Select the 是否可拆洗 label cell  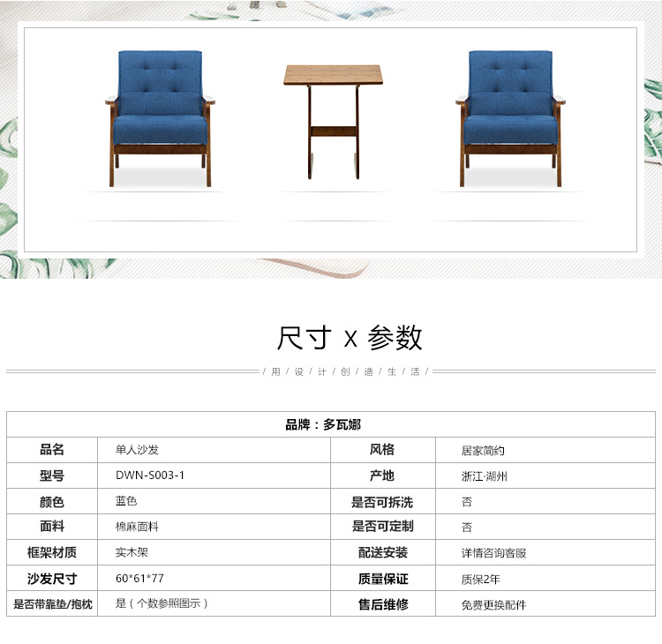pos(382,501)
